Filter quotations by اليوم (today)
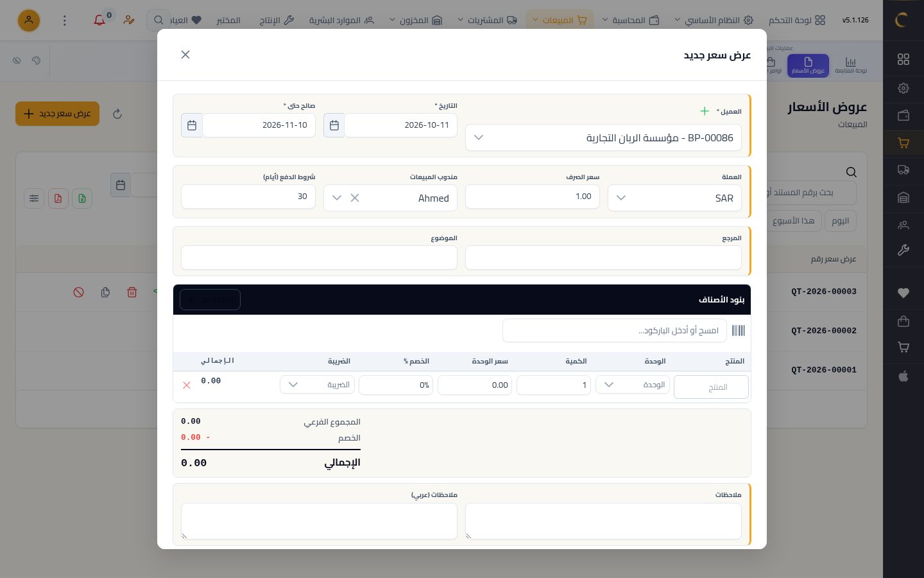Viewport: 924px width, 578px height. click(x=840, y=221)
